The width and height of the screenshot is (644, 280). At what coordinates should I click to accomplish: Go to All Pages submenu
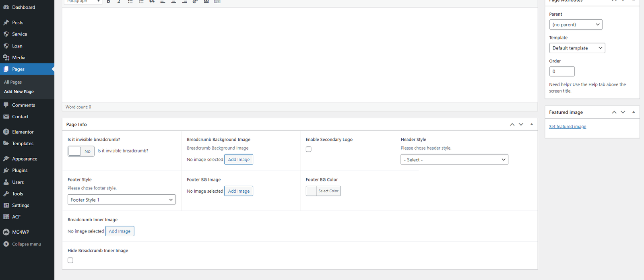click(x=13, y=82)
